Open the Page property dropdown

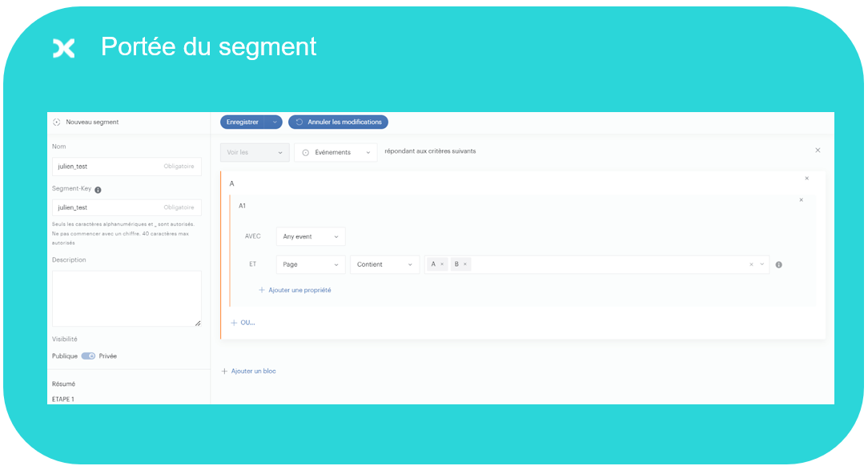[310, 263]
